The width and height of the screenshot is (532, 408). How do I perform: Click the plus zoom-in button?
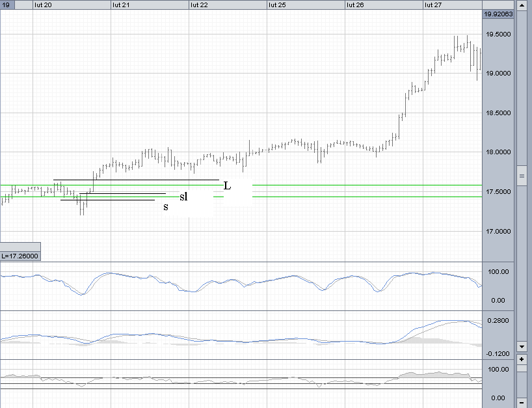coord(522,359)
